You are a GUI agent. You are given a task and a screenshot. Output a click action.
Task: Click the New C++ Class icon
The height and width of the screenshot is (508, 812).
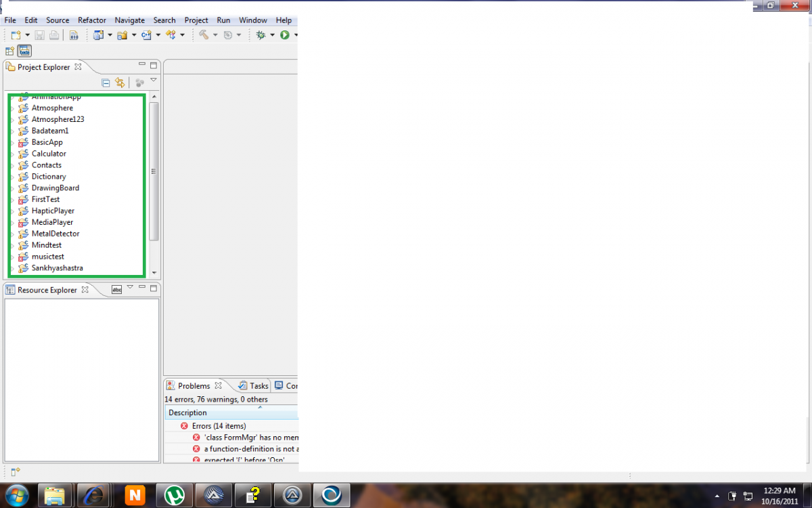pyautogui.click(x=145, y=35)
